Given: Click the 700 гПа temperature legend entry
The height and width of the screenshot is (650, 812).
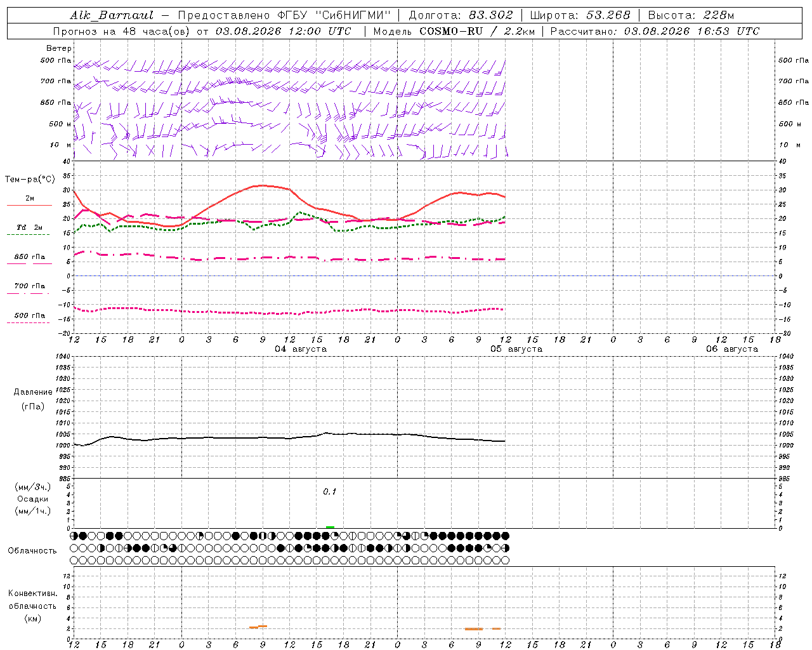Looking at the screenshot, I should point(30,286).
